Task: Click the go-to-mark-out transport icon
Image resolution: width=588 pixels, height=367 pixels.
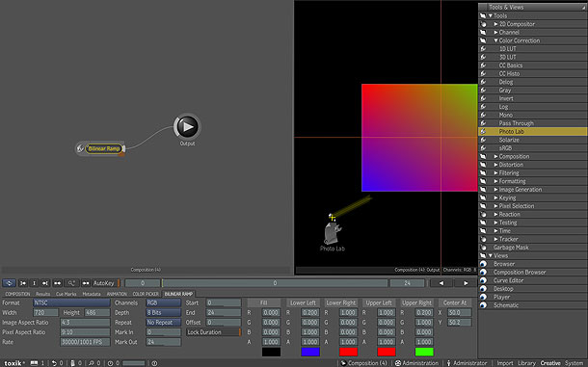Action: pos(45,283)
